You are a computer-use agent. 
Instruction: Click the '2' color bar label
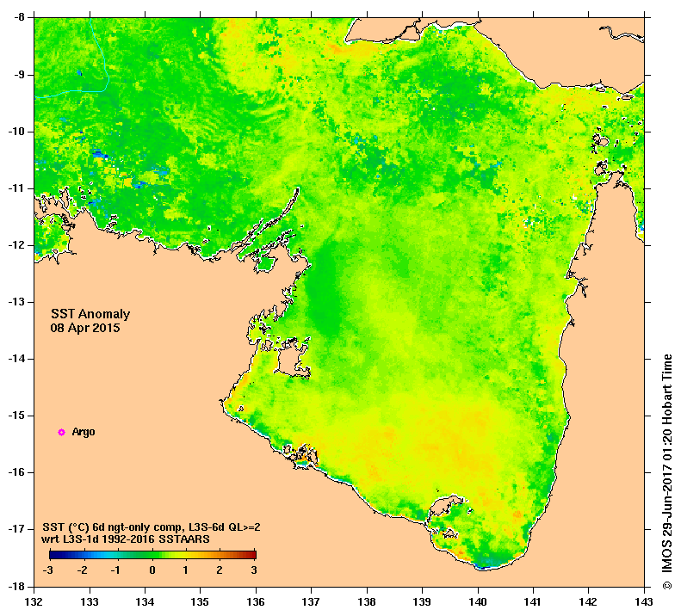pos(220,570)
